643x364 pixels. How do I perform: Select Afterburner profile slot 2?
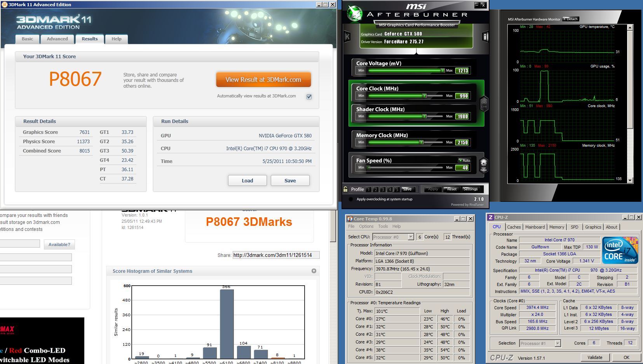pyautogui.click(x=376, y=189)
